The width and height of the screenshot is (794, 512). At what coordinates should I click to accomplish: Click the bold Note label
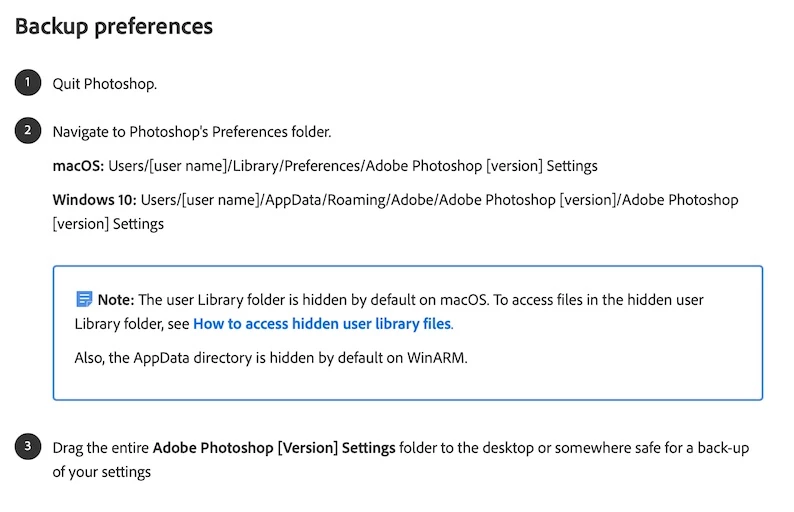click(115, 299)
